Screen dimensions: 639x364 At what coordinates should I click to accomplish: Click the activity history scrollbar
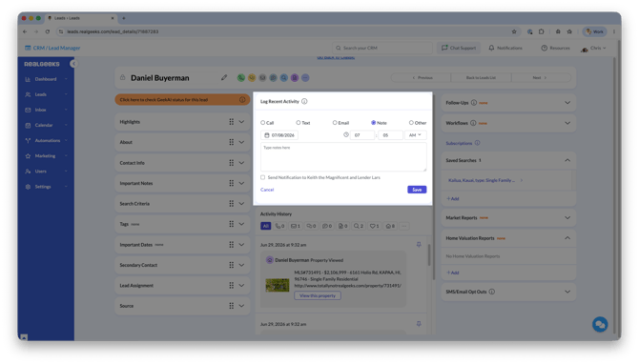click(x=429, y=254)
